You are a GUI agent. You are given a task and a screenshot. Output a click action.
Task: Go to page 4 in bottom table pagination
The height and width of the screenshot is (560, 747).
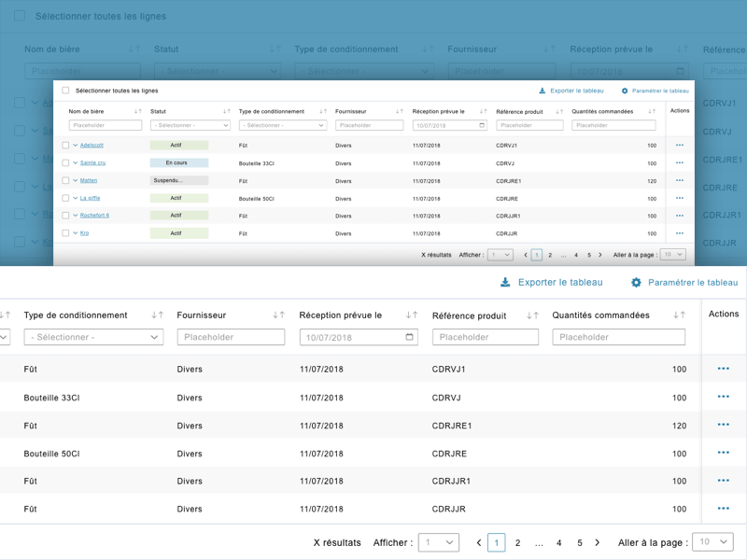click(x=558, y=543)
